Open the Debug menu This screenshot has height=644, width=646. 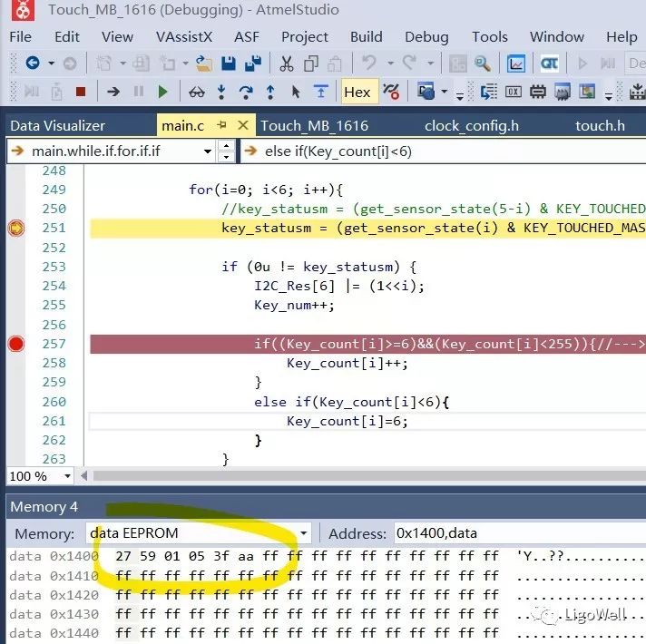pyautogui.click(x=426, y=37)
